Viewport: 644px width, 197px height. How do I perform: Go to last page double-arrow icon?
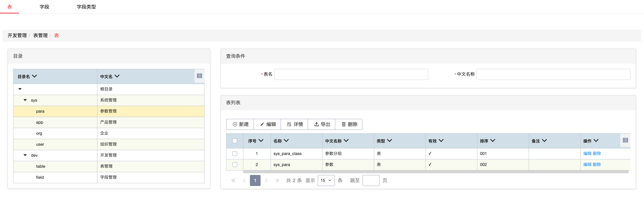[x=277, y=180]
